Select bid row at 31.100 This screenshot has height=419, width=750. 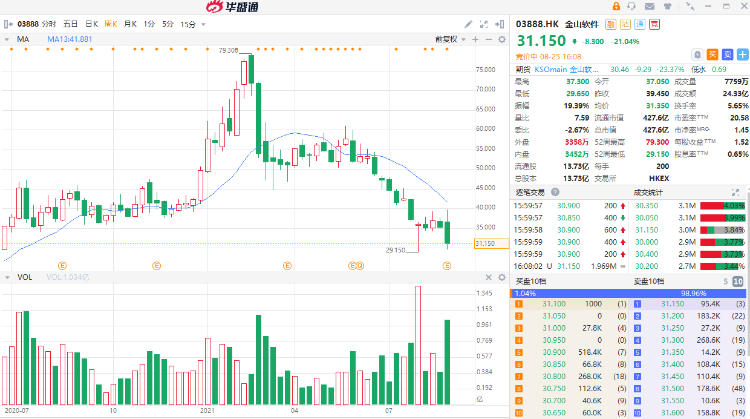(571, 304)
